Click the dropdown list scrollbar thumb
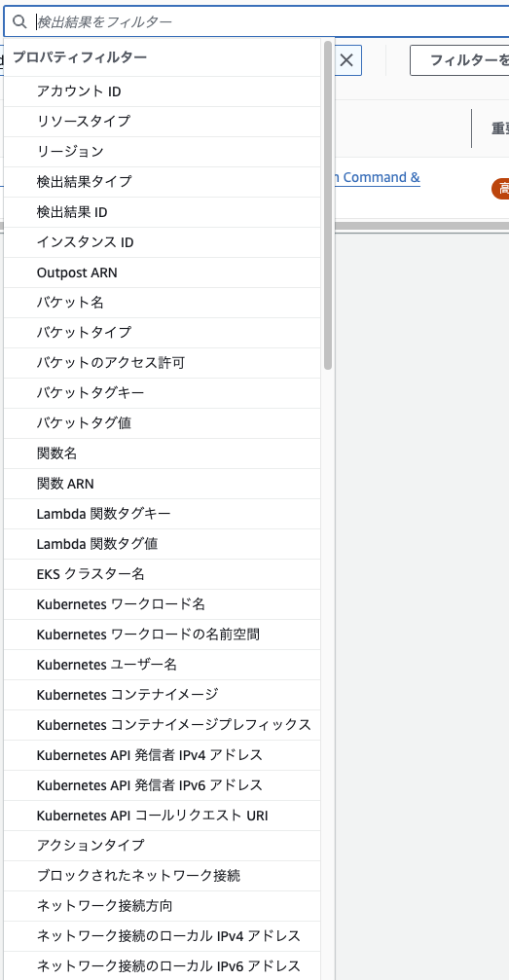 click(x=328, y=205)
